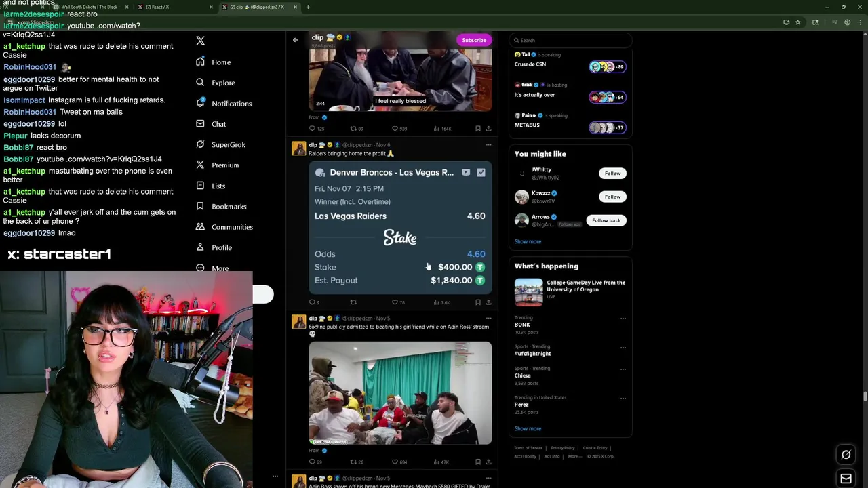868x488 pixels.
Task: Open options menu for Perez trend
Action: pos(623,399)
